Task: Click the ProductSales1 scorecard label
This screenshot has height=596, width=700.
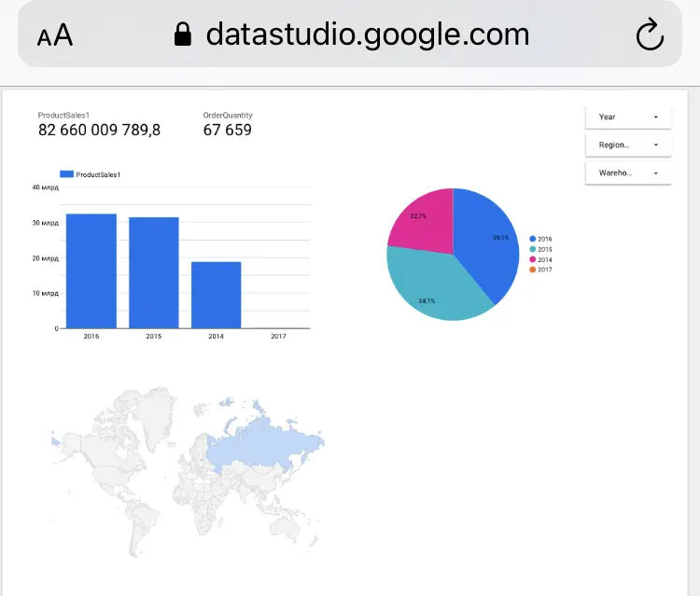Action: [63, 115]
